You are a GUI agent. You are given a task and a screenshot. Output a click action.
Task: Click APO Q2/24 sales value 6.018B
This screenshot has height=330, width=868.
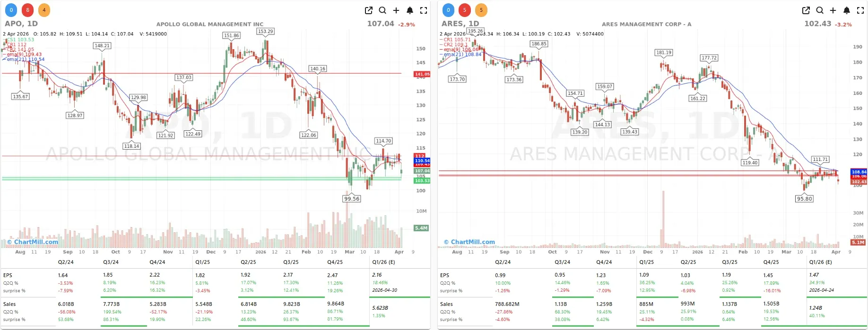pyautogui.click(x=66, y=305)
